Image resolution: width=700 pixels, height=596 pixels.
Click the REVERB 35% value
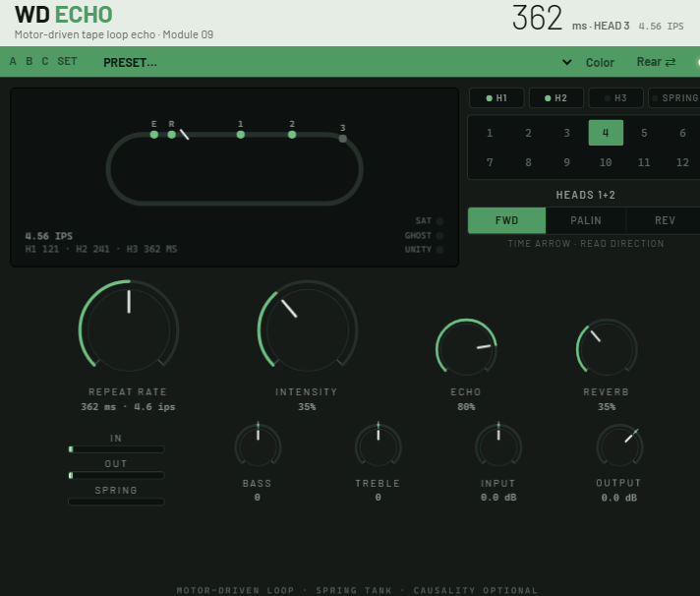(607, 407)
